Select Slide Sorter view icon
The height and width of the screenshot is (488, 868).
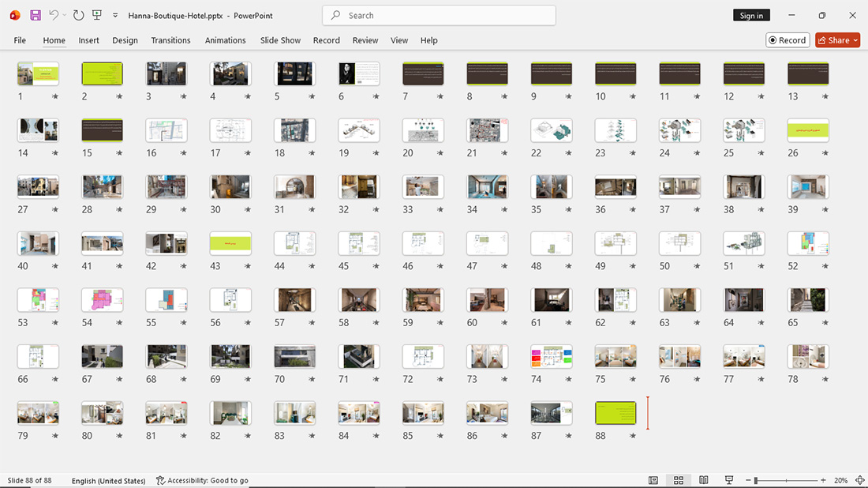click(x=678, y=480)
